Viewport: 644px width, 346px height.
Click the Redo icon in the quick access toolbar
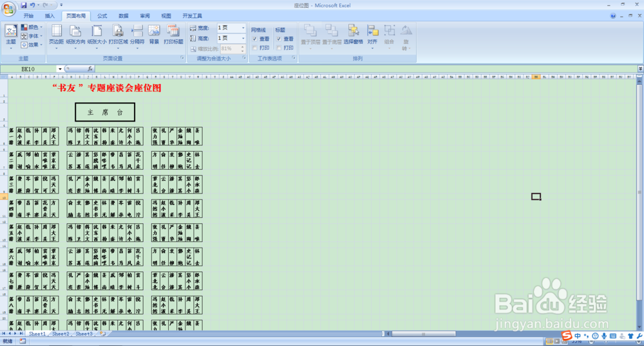(45, 5)
